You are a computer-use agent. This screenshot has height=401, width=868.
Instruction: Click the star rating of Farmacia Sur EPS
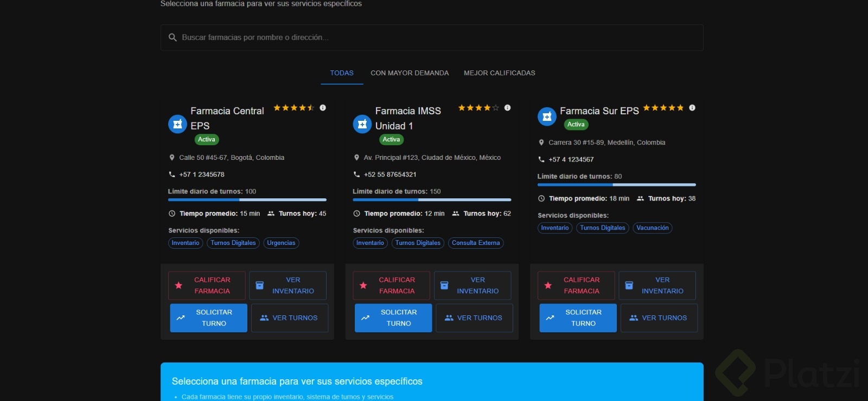[x=663, y=108]
